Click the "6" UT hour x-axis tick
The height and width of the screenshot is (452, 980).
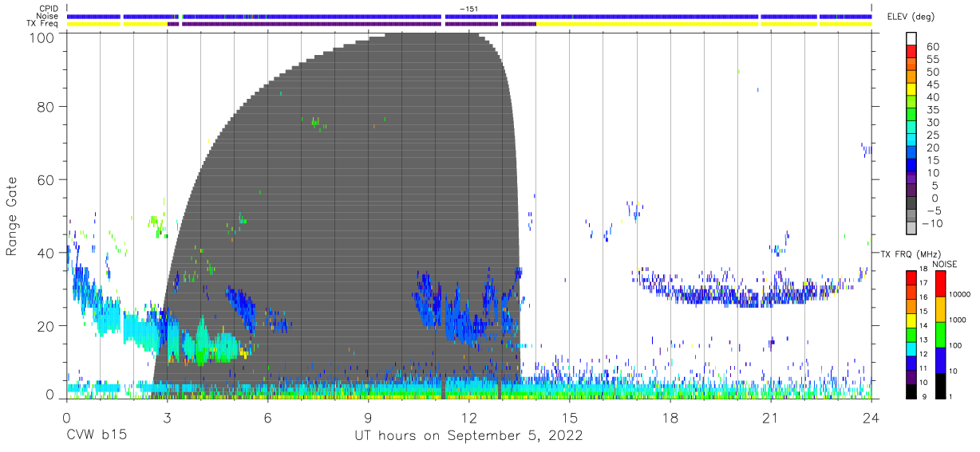pos(267,417)
